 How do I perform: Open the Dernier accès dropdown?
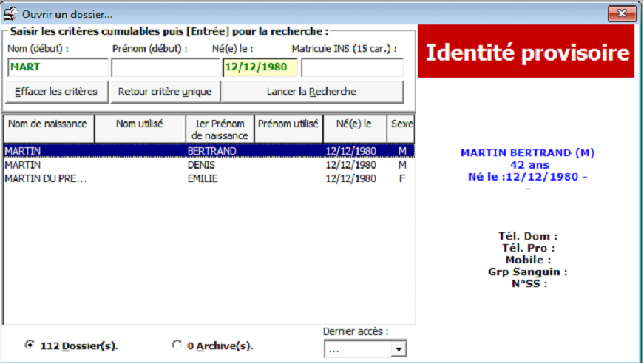(399, 349)
